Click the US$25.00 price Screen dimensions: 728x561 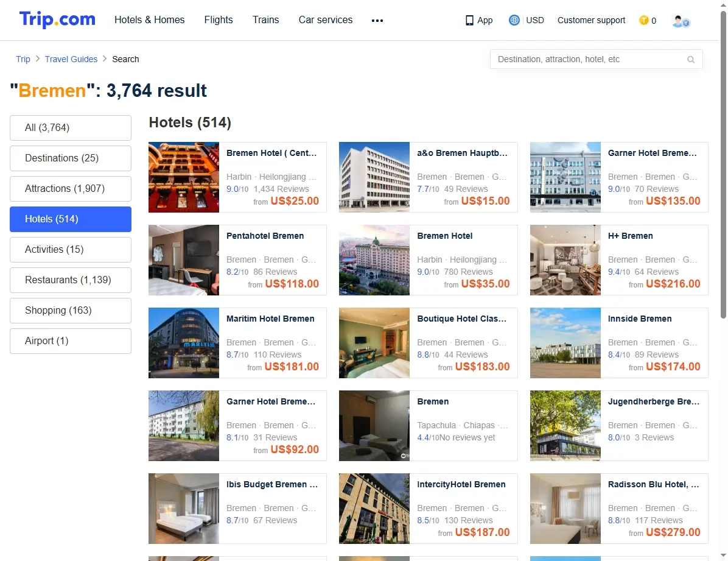295,201
